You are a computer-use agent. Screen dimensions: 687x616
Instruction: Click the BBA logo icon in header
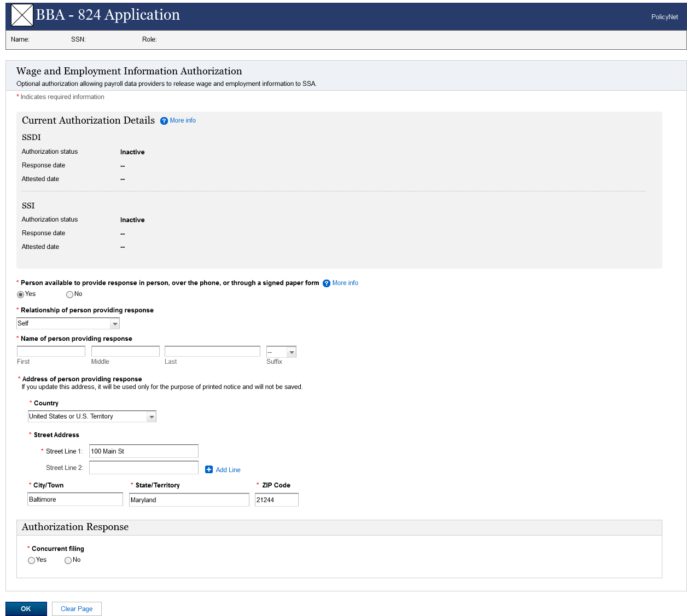point(22,15)
